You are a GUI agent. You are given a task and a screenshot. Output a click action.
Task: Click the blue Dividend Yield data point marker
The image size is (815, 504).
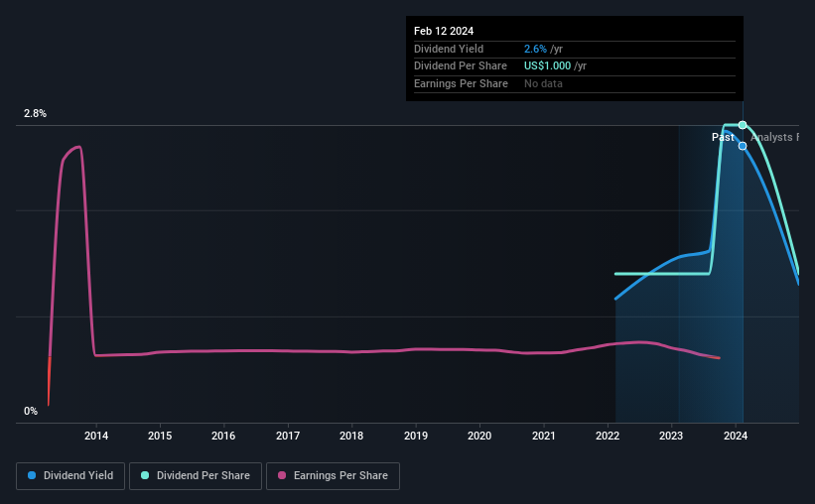tap(743, 146)
